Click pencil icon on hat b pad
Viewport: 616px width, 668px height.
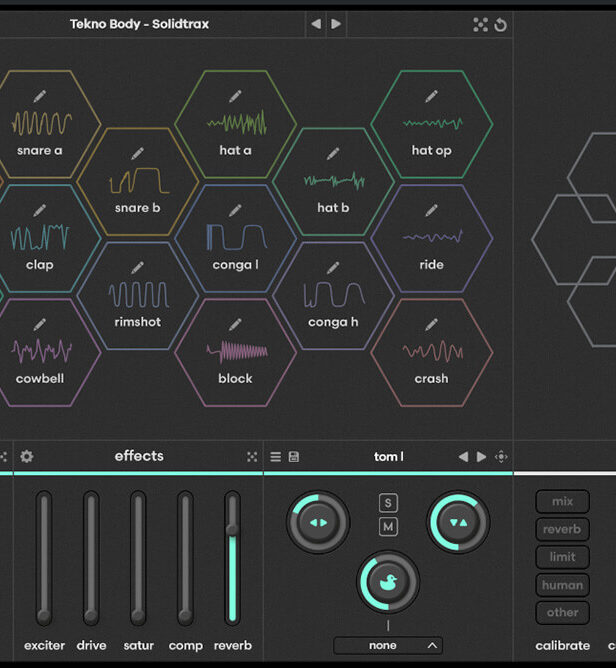(333, 153)
